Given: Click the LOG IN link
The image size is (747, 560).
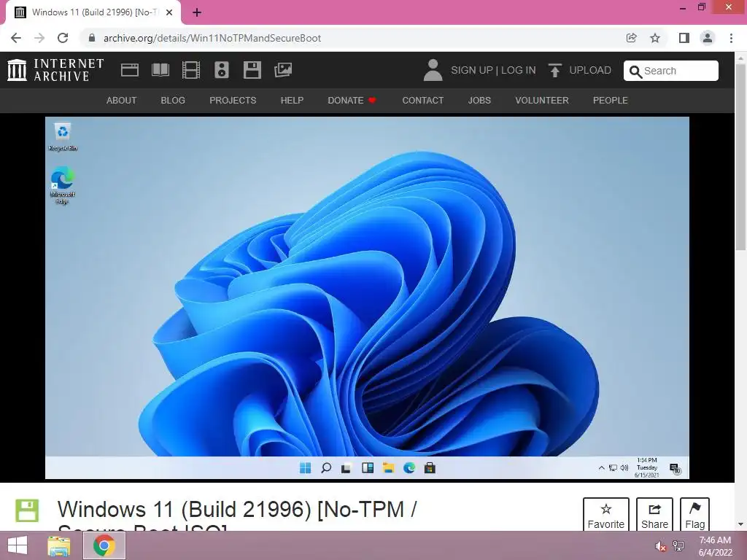Looking at the screenshot, I should coord(519,71).
